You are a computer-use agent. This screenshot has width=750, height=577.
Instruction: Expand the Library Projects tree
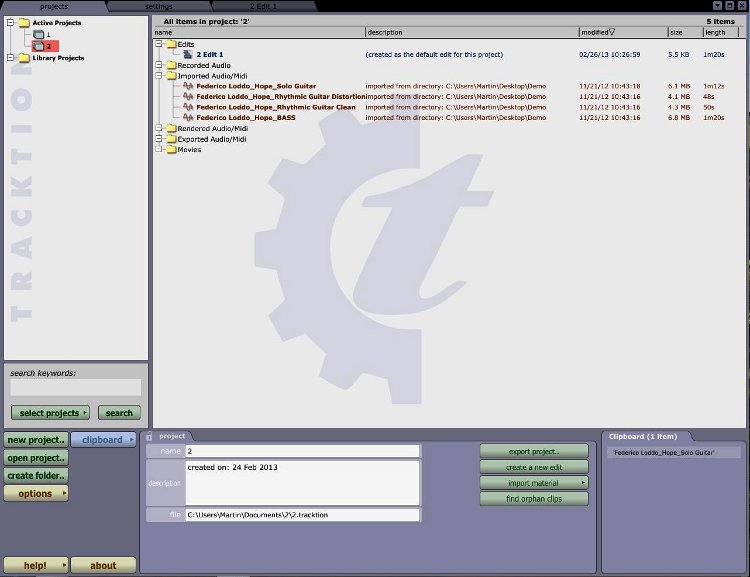(11, 58)
